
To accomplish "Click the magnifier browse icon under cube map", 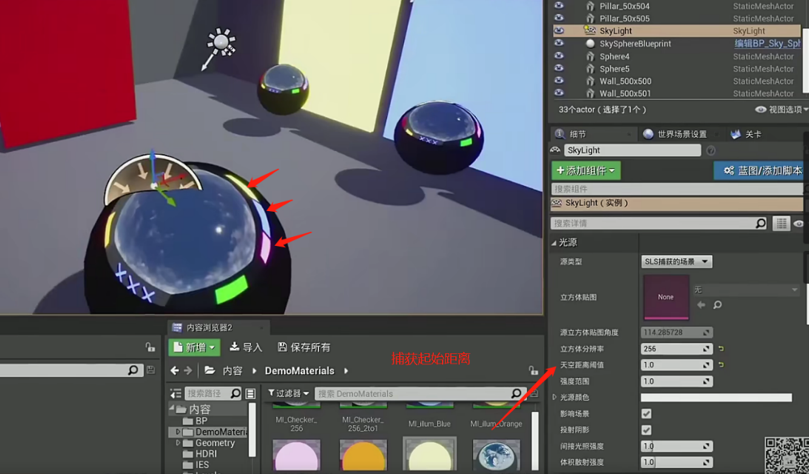I will pyautogui.click(x=717, y=305).
